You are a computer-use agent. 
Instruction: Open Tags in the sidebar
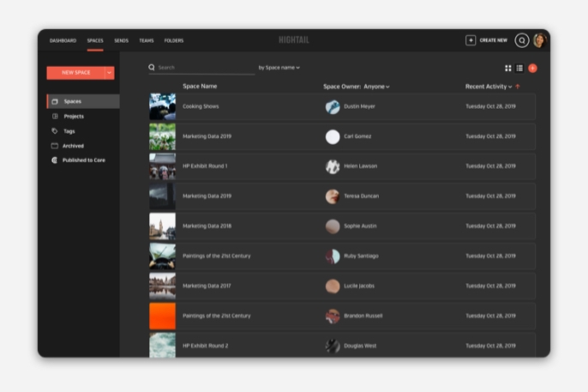pos(69,131)
